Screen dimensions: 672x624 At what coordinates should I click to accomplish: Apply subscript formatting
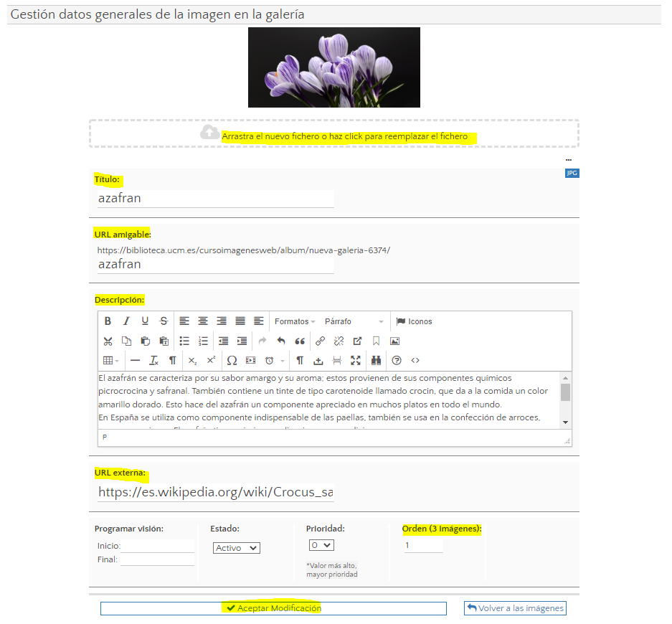(x=193, y=361)
